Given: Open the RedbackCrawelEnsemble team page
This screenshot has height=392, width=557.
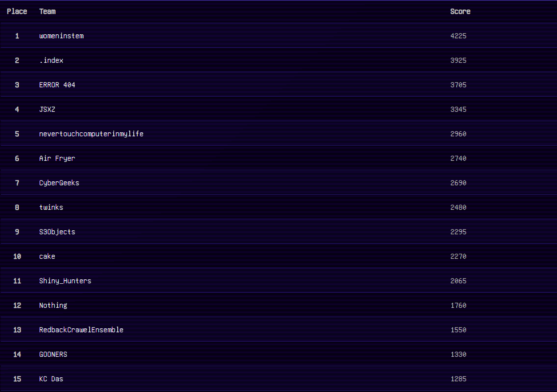Looking at the screenshot, I should tap(81, 330).
